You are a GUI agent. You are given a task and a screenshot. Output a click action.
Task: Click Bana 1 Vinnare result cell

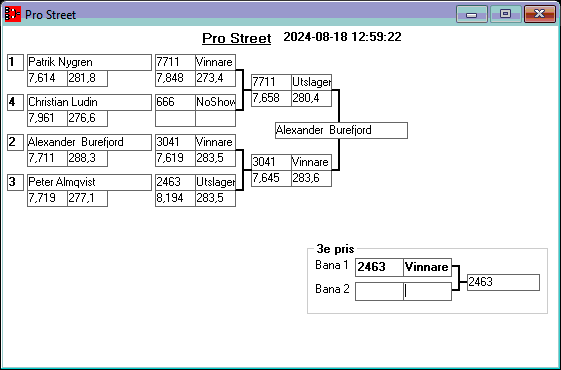428,267
